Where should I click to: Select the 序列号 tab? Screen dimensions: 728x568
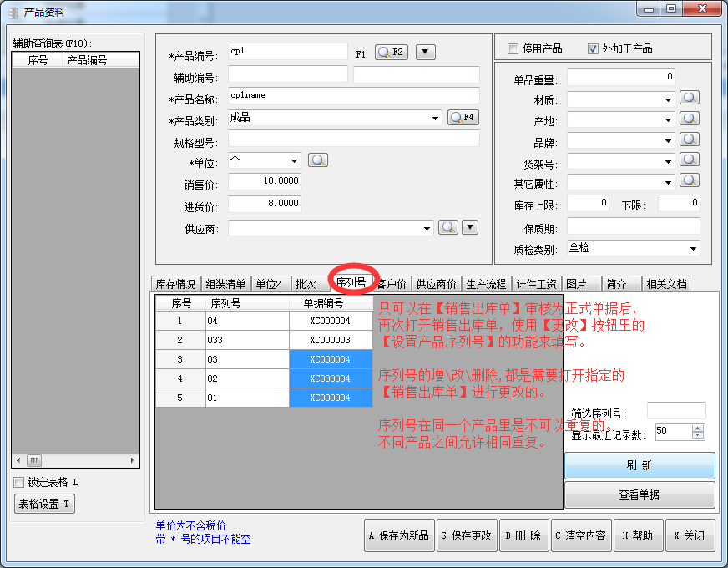click(x=351, y=281)
